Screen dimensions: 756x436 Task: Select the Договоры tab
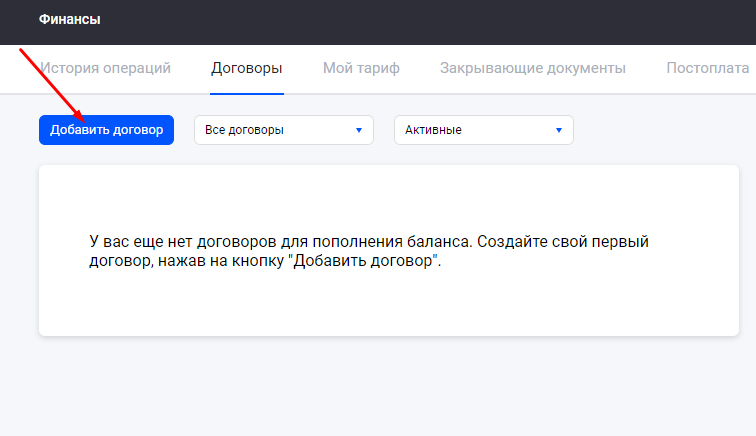point(246,68)
